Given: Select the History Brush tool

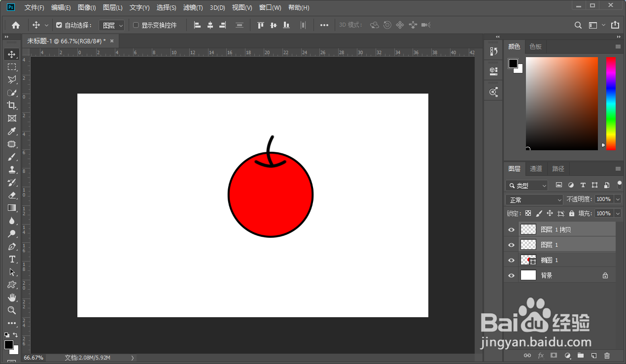Looking at the screenshot, I should (12, 182).
